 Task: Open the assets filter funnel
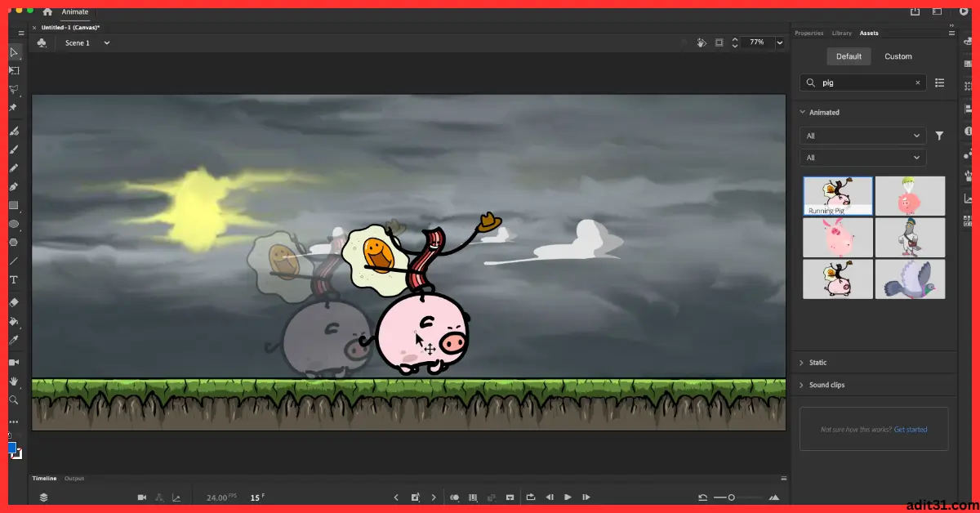point(939,136)
